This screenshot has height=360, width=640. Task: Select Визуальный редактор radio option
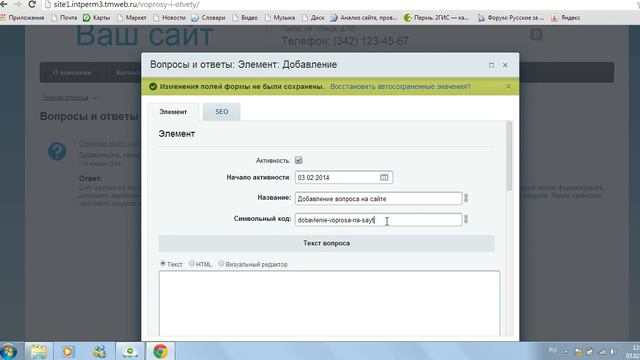pos(221,264)
